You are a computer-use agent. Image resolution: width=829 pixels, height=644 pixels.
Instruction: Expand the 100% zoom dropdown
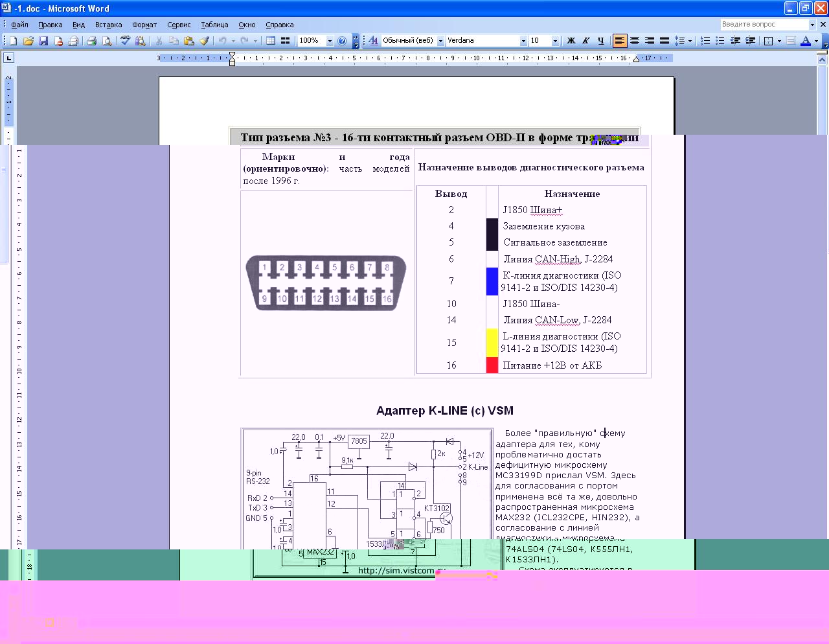[x=330, y=41]
